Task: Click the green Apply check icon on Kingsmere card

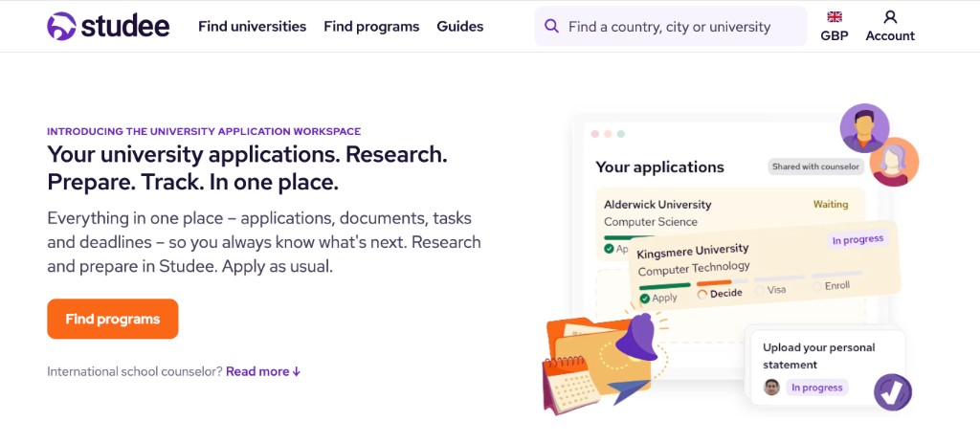Action: (644, 299)
